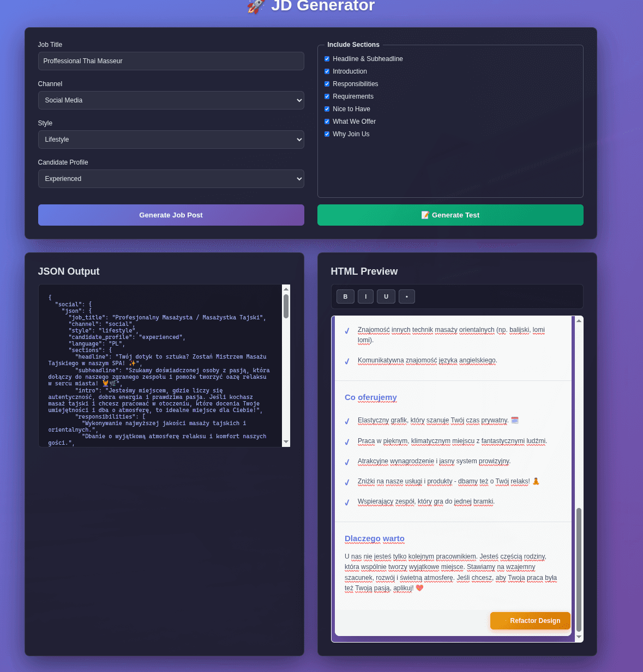
Task: Click the Generate Job Post button
Action: point(171,215)
